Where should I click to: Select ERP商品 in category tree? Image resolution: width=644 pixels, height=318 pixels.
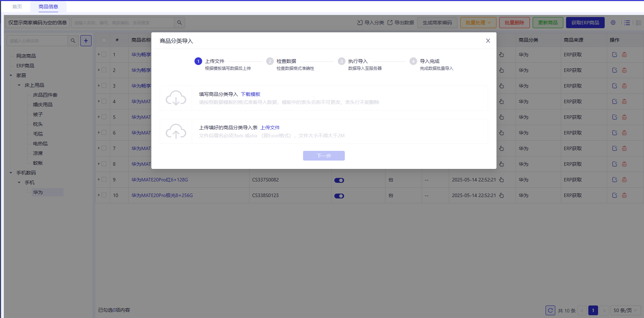25,66
